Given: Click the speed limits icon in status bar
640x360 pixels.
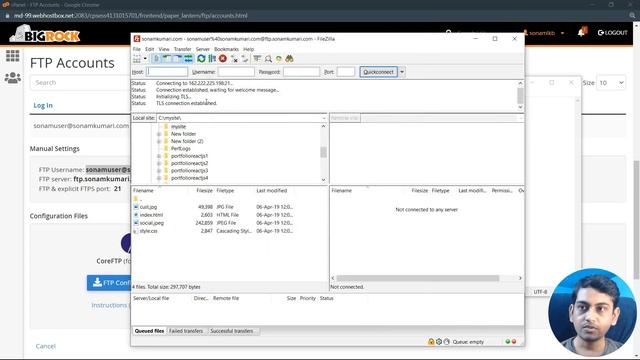Looking at the screenshot, I should [447, 342].
